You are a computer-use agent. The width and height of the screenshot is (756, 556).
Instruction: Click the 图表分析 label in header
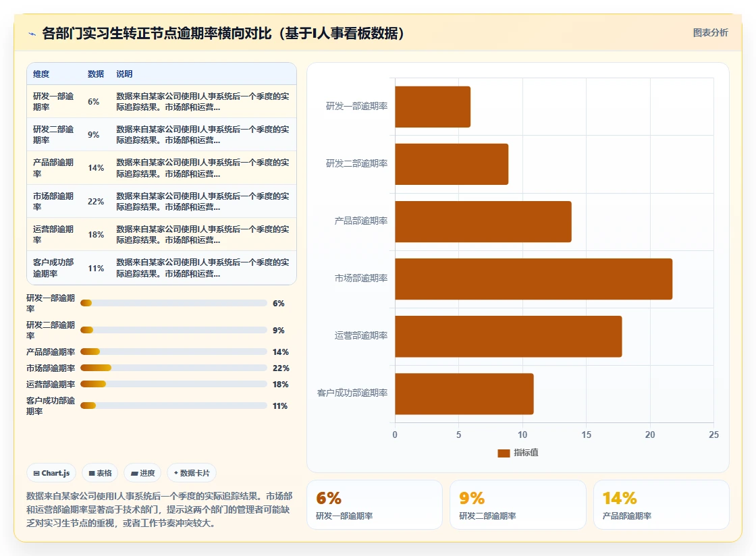(710, 33)
